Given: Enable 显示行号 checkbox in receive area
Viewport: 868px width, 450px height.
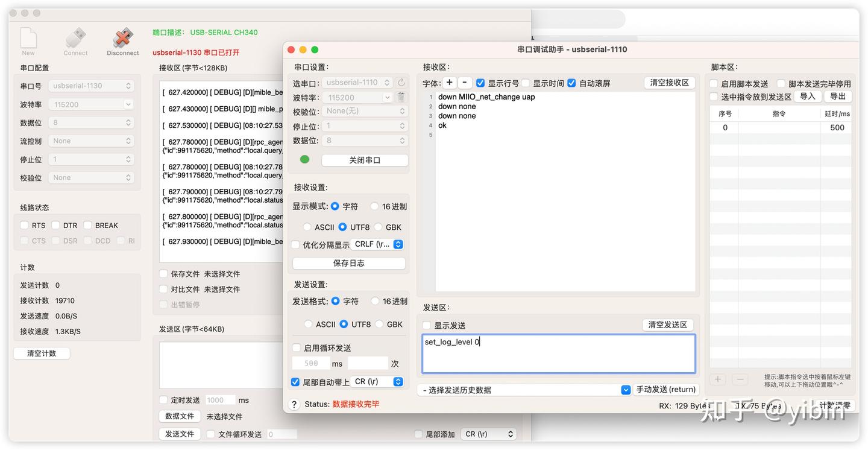Looking at the screenshot, I should pos(480,83).
